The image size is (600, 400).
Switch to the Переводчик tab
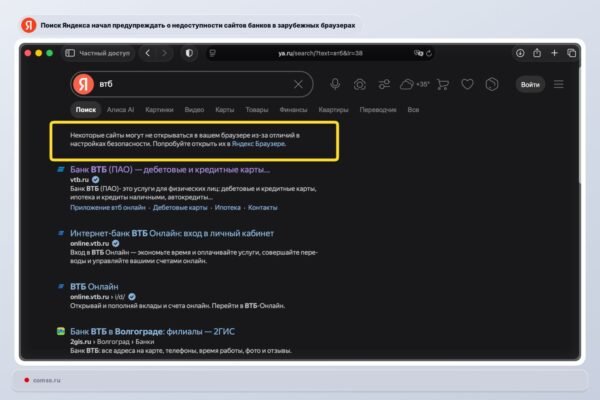point(378,110)
